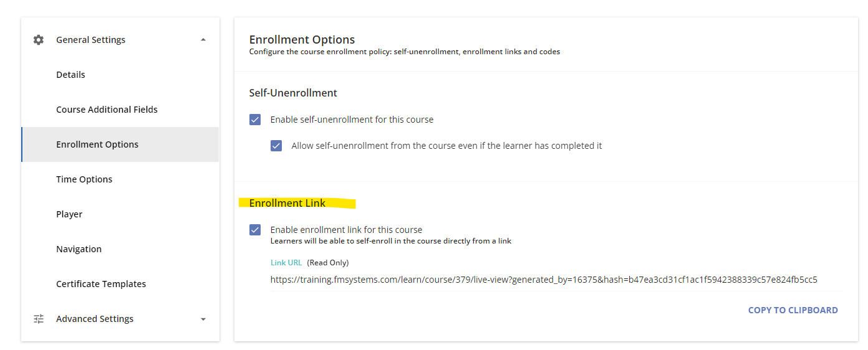
Task: Expand Advanced Settings with the down arrow
Action: point(203,319)
